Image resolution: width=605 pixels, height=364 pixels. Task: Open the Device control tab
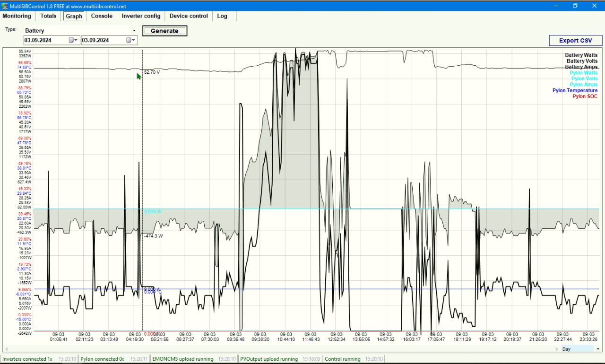tap(189, 16)
